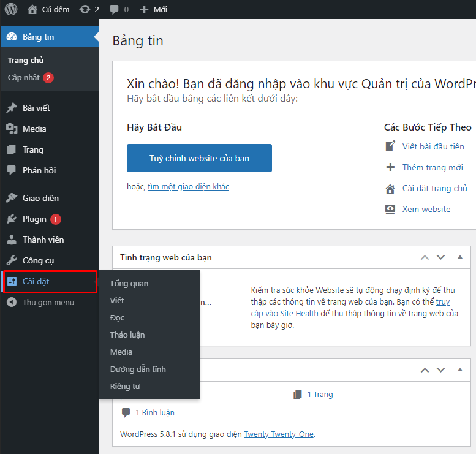The width and height of the screenshot is (476, 454).
Task: Go to Trang chủ in sidebar
Action: pos(26,61)
